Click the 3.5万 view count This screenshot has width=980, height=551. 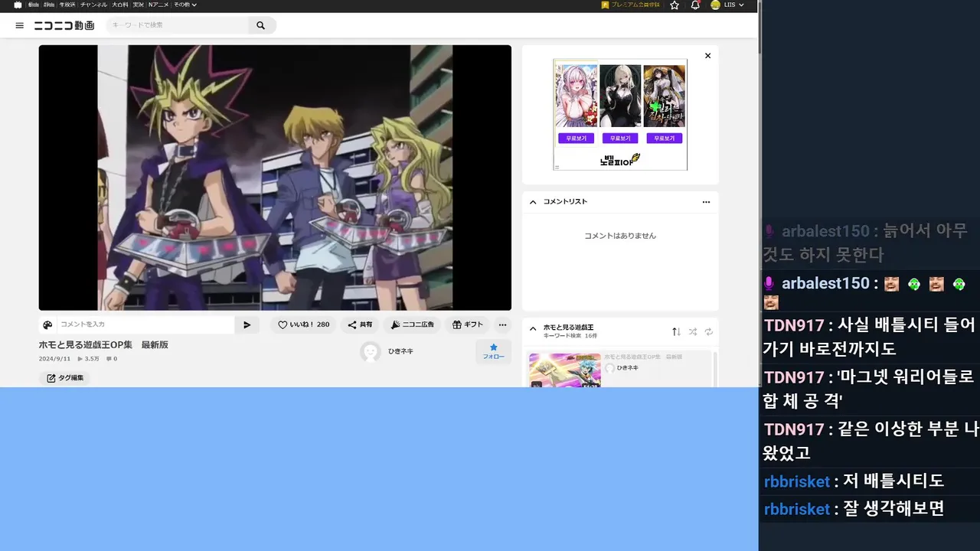click(x=89, y=359)
